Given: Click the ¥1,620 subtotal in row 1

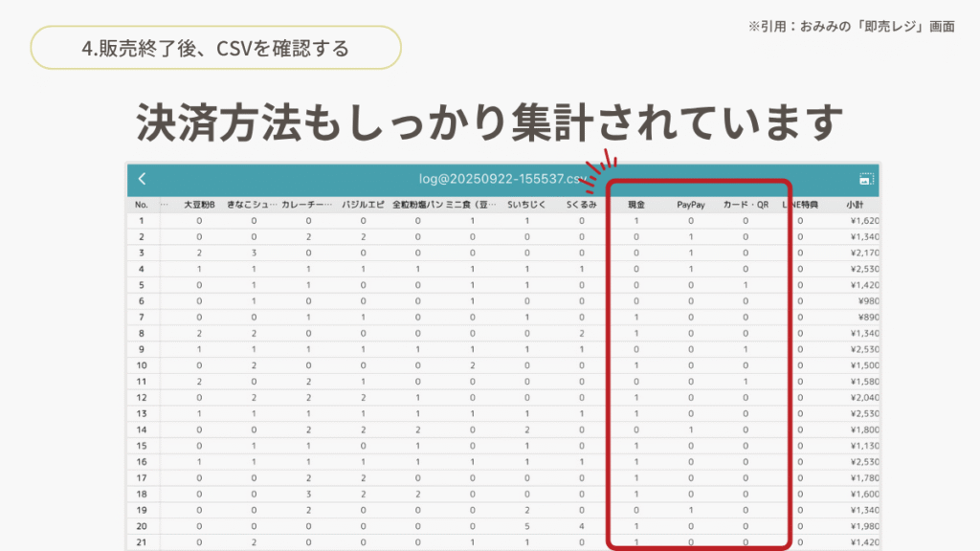Looking at the screenshot, I should (x=864, y=221).
